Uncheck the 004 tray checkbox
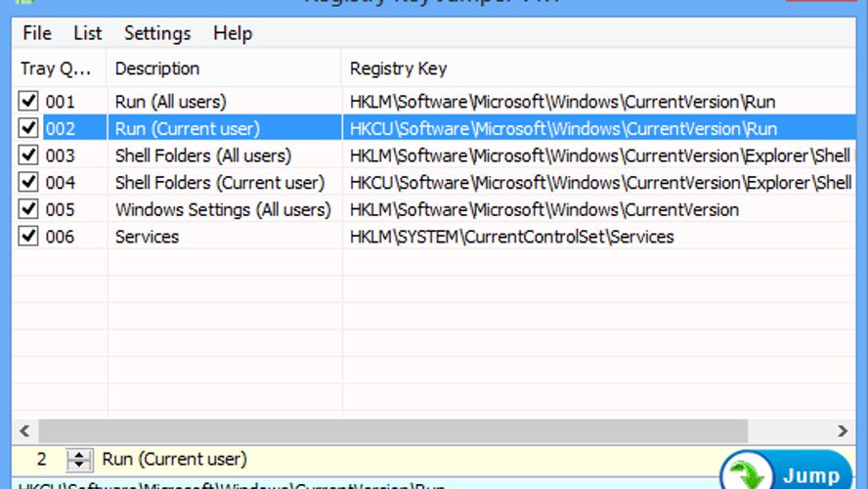Screen dimensions: 868x489 [28, 183]
